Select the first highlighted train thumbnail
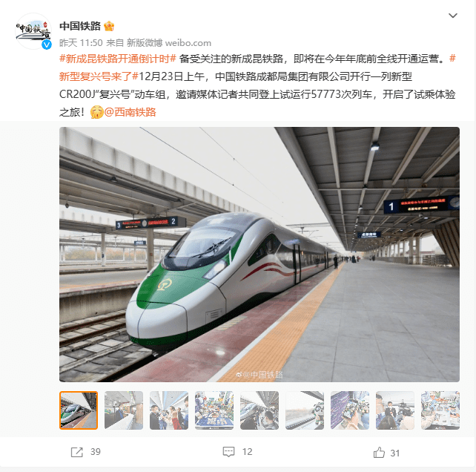Screen dimensions: 476x472 point(79,410)
